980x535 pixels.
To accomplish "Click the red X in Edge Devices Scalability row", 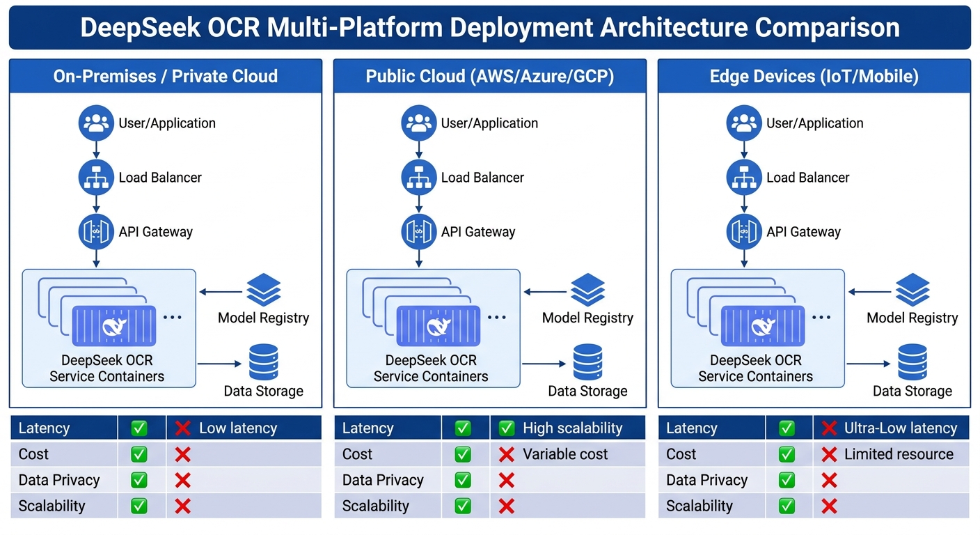I will pos(829,506).
